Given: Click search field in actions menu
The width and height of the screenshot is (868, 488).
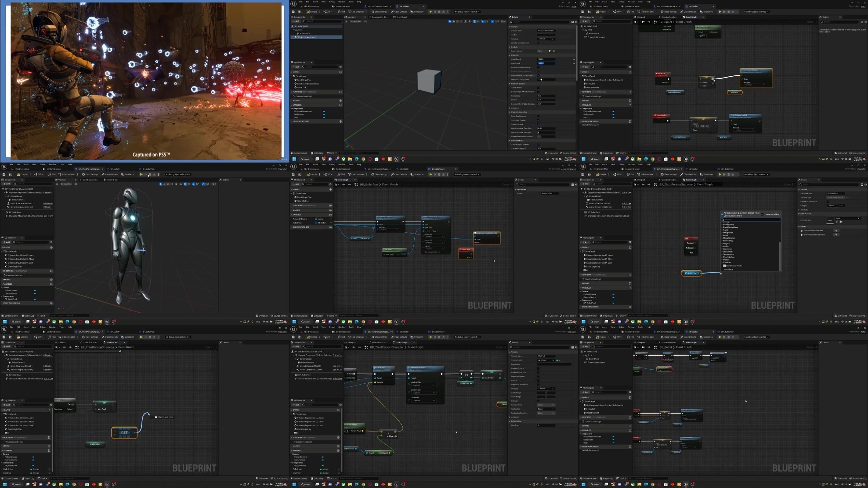Looking at the screenshot, I should pyautogui.click(x=751, y=219).
